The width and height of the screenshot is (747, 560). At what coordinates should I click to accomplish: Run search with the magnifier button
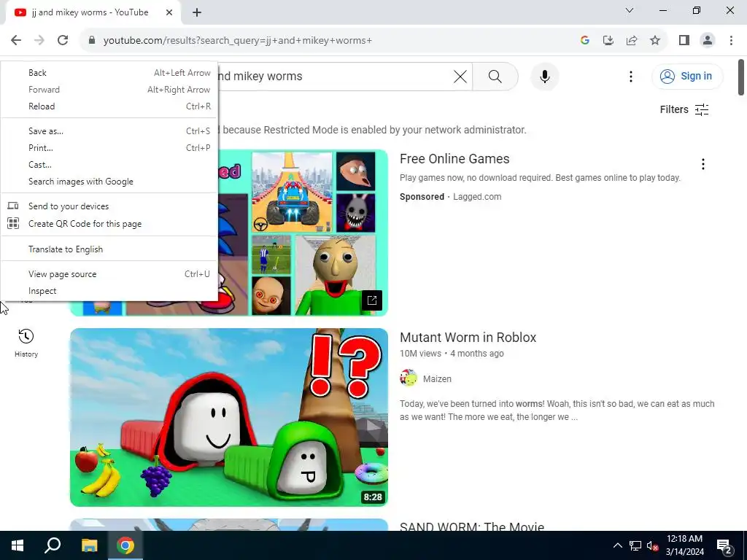coord(495,76)
